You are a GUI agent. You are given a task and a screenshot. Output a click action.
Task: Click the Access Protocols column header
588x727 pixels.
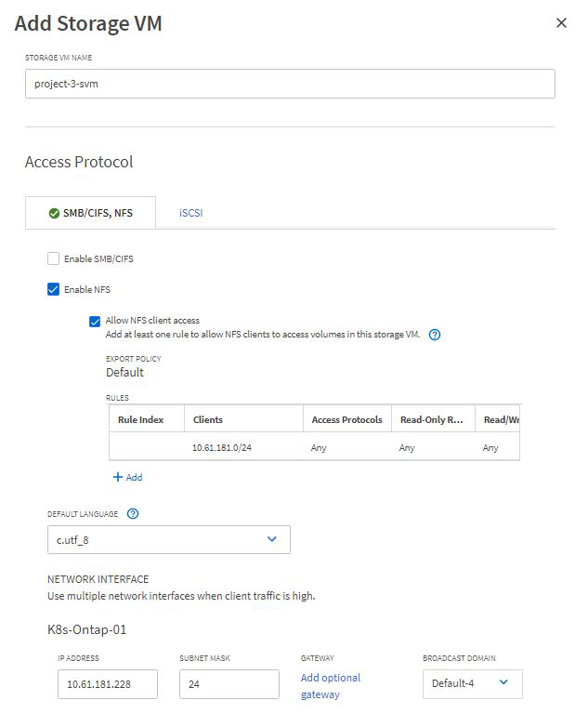[346, 419]
